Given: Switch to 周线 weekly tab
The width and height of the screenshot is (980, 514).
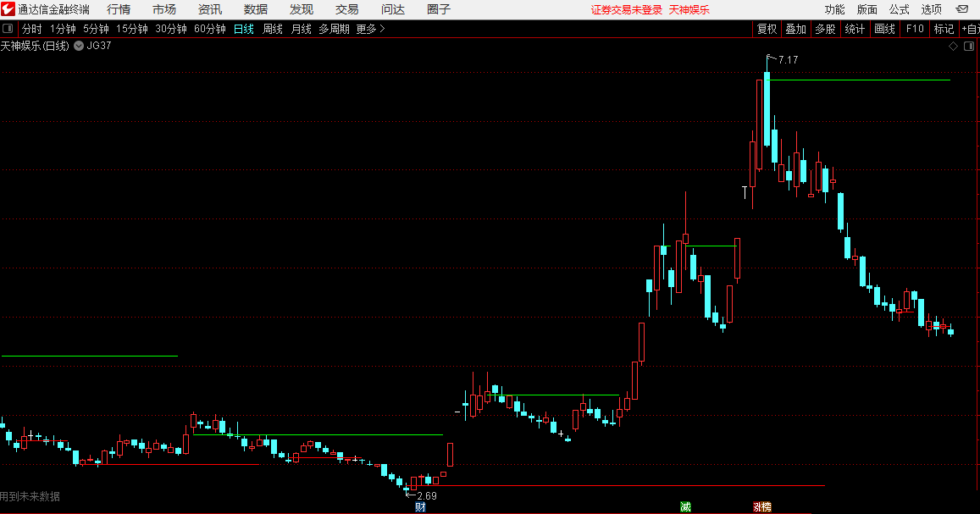Looking at the screenshot, I should 273,29.
